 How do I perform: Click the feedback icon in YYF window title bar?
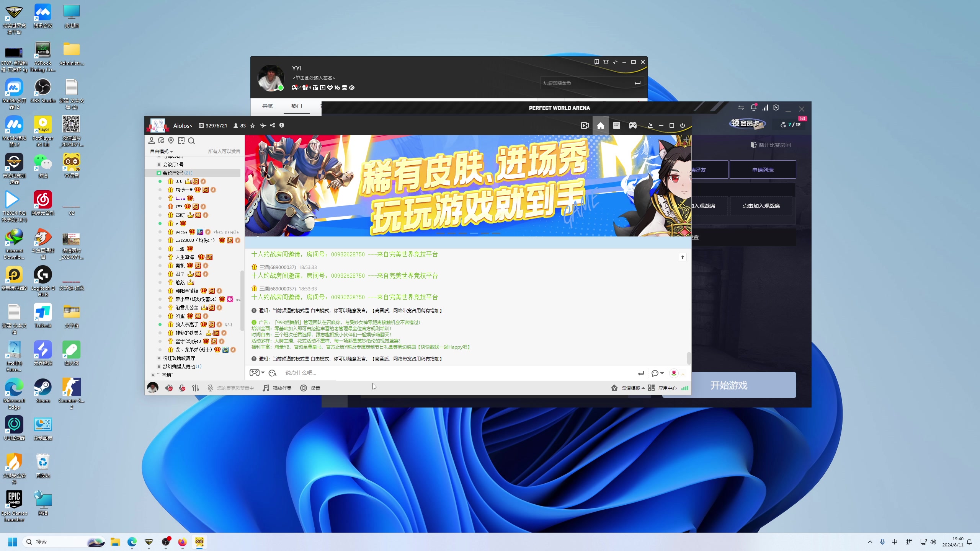596,62
